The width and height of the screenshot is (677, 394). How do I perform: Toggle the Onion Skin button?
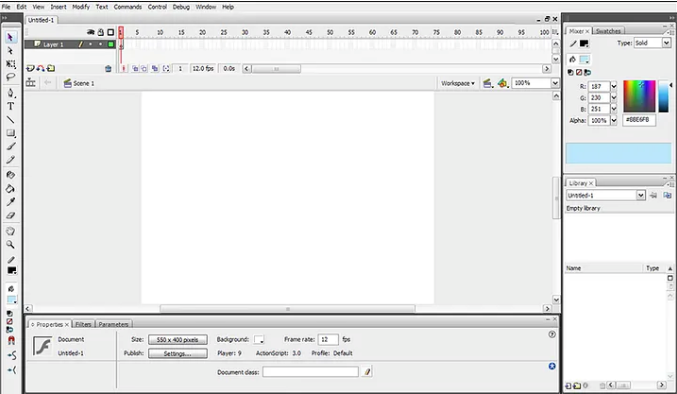pyautogui.click(x=135, y=69)
